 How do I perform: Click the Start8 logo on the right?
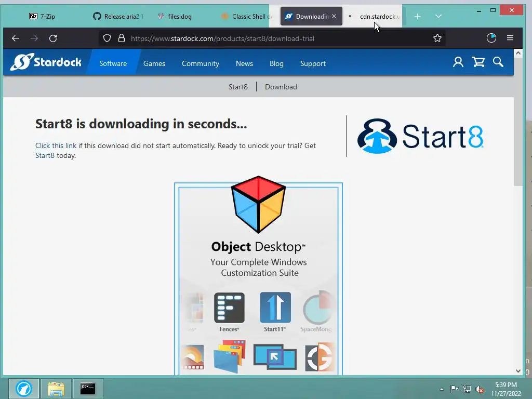[420, 136]
